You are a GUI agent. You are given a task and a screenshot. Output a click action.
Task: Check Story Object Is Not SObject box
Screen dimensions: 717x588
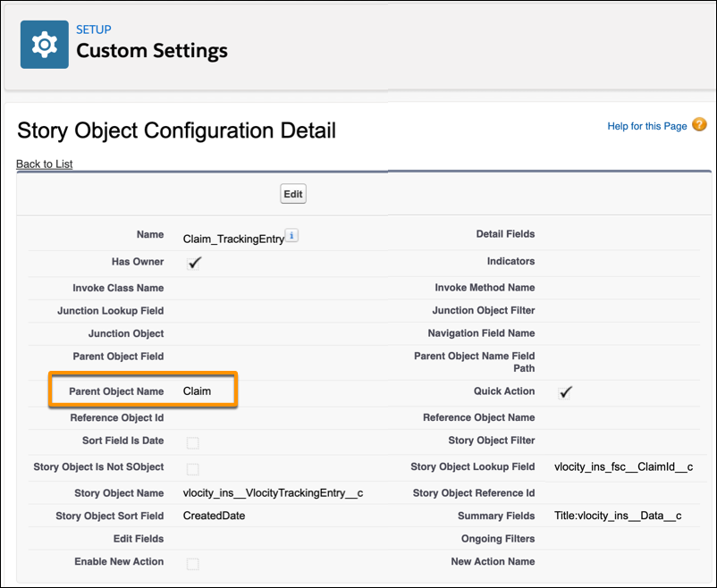[x=193, y=469]
